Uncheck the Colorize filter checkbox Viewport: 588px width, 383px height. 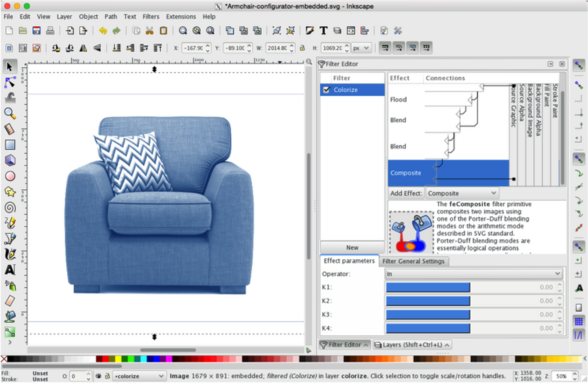coord(327,90)
